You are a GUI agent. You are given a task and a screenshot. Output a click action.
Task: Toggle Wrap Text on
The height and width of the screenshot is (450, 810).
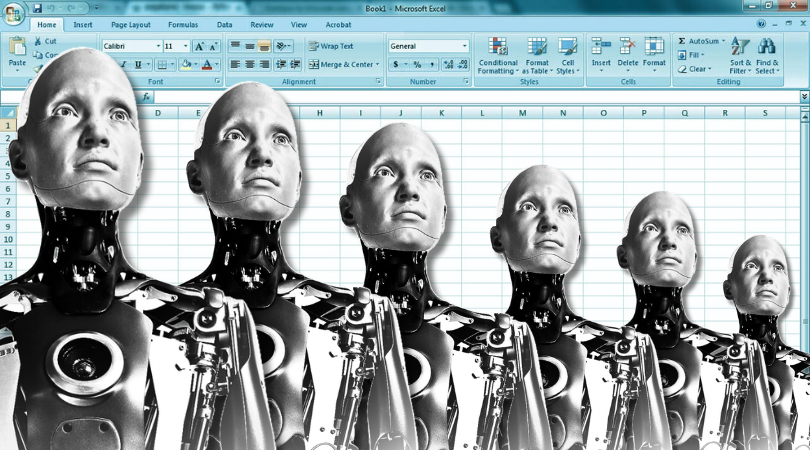click(331, 46)
